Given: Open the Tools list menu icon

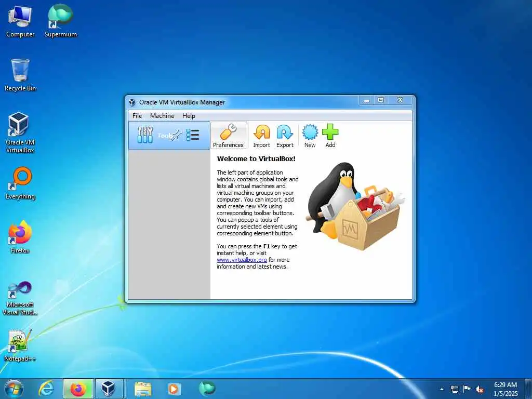Looking at the screenshot, I should [193, 135].
